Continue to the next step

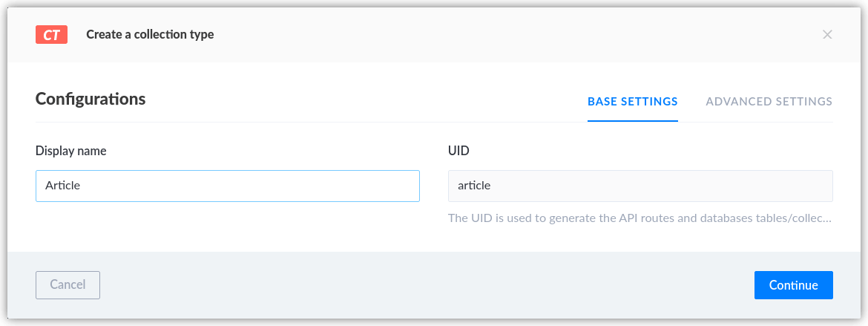793,285
